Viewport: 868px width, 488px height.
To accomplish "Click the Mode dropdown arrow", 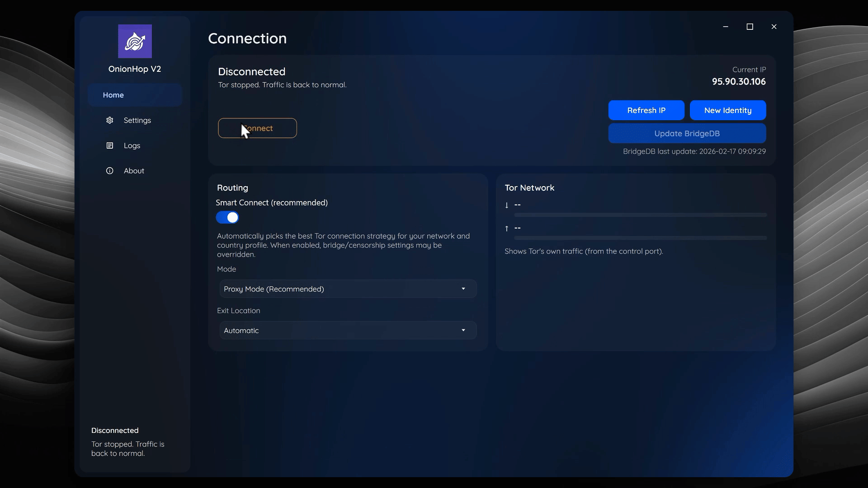I will (x=463, y=289).
